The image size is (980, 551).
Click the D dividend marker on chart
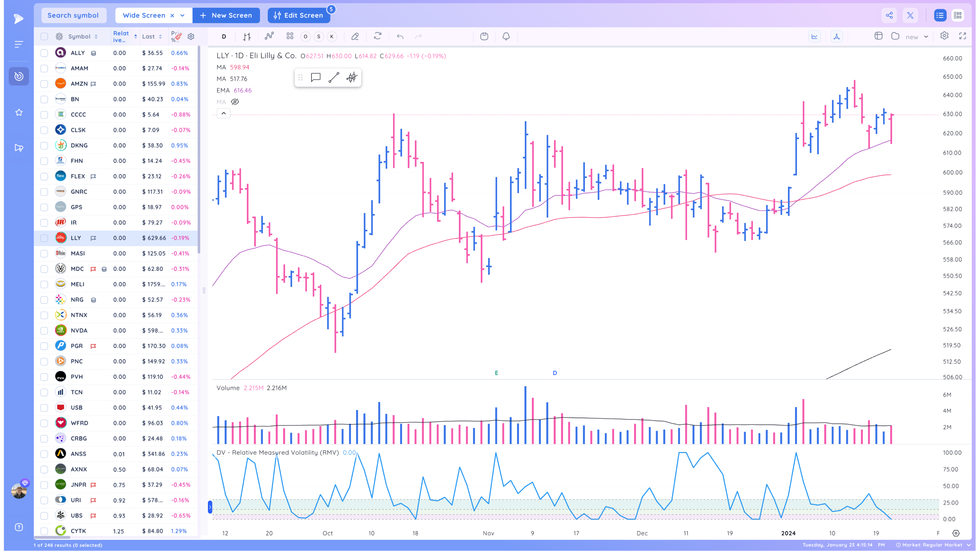coord(555,373)
